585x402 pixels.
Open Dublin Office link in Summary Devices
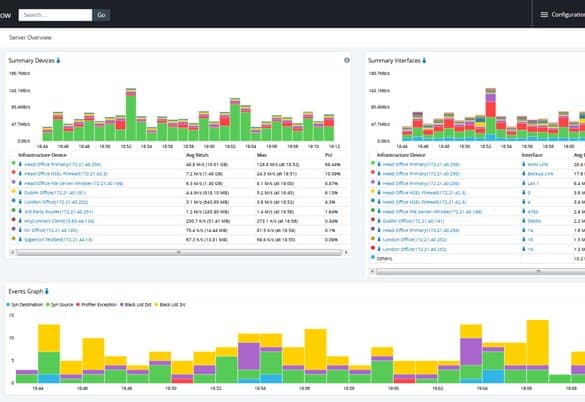55,193
